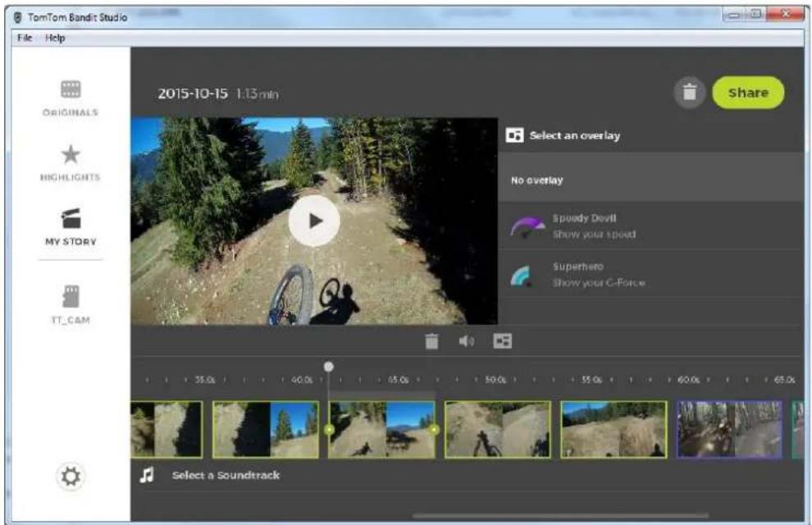This screenshot has width=812, height=525.
Task: Open overlay options from clip toolbar icon
Action: (x=502, y=340)
